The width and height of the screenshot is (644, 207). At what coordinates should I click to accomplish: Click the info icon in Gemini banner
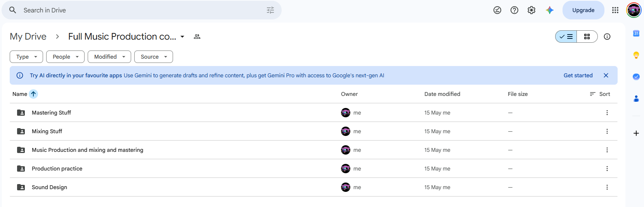coord(20,75)
